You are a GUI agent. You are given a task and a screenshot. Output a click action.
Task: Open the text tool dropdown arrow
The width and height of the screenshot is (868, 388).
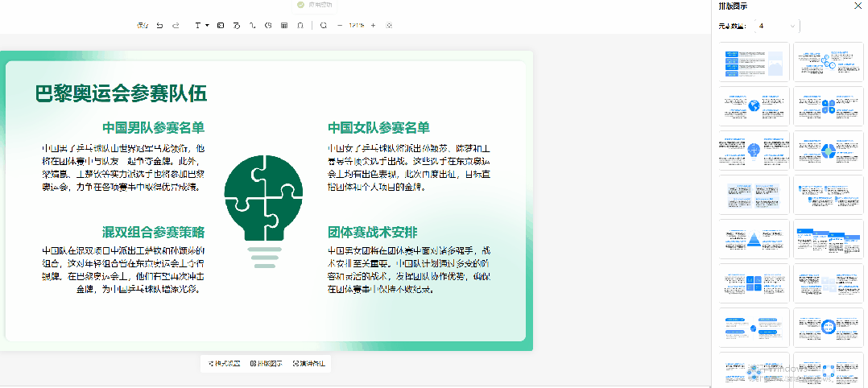click(x=207, y=25)
